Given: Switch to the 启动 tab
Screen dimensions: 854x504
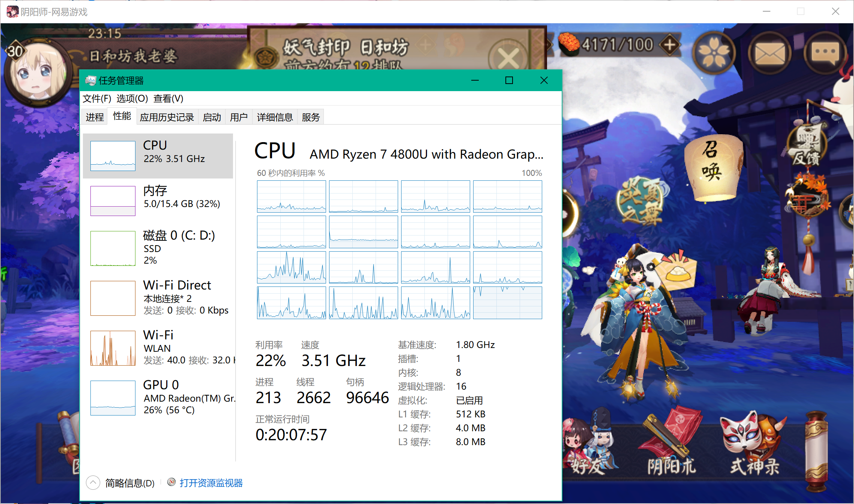Looking at the screenshot, I should [x=212, y=117].
